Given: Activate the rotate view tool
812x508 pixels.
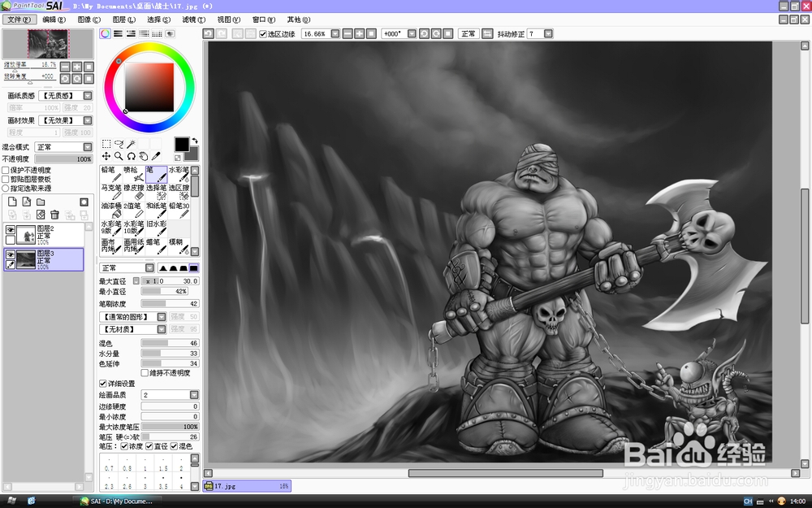Looking at the screenshot, I should pos(131,156).
